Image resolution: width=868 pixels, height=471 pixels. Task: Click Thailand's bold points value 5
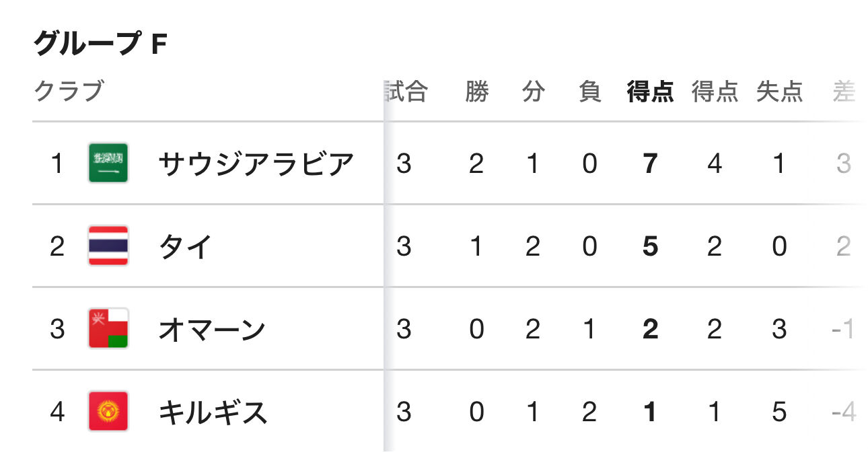[x=650, y=246]
